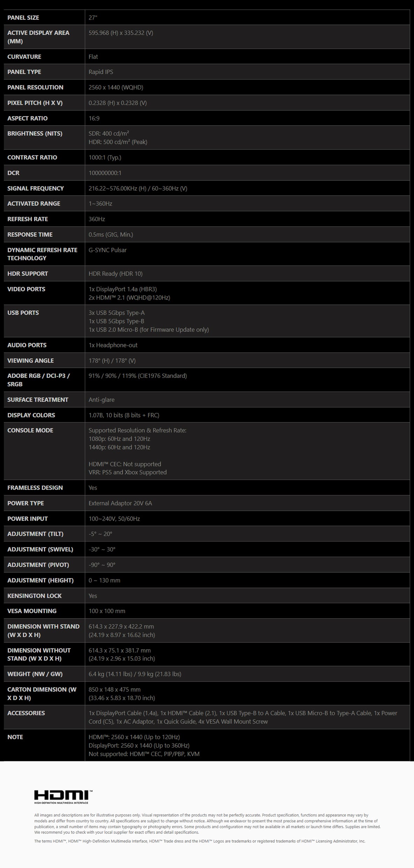The image size is (414, 868).
Task: Click the Headphone-out audio port value
Action: (x=113, y=345)
